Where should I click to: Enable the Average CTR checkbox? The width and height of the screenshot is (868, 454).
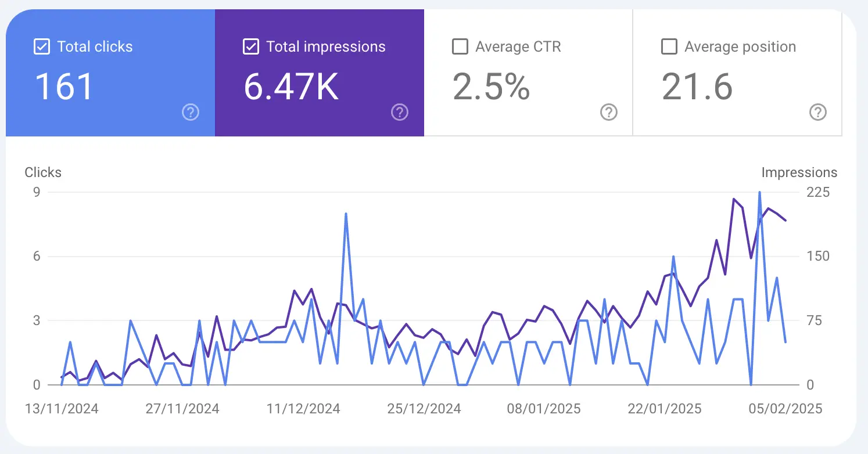[460, 47]
